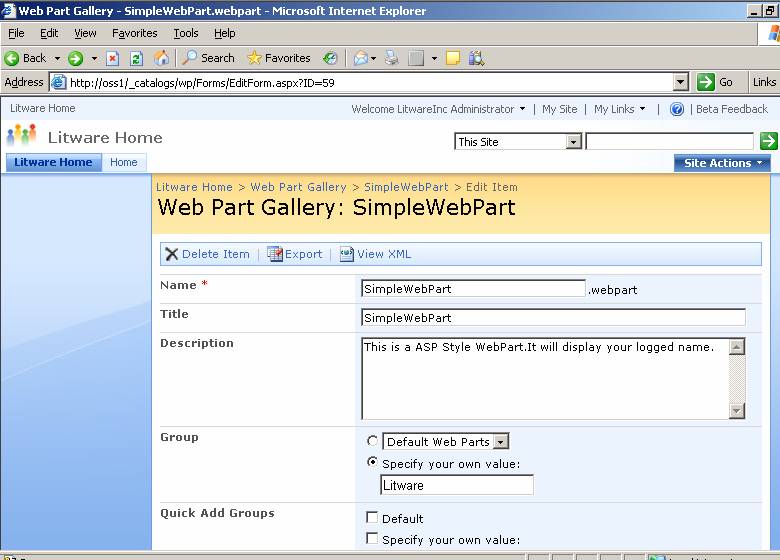Open the Beta Feedback link
Image resolution: width=780 pixels, height=560 pixels.
pyautogui.click(x=732, y=109)
